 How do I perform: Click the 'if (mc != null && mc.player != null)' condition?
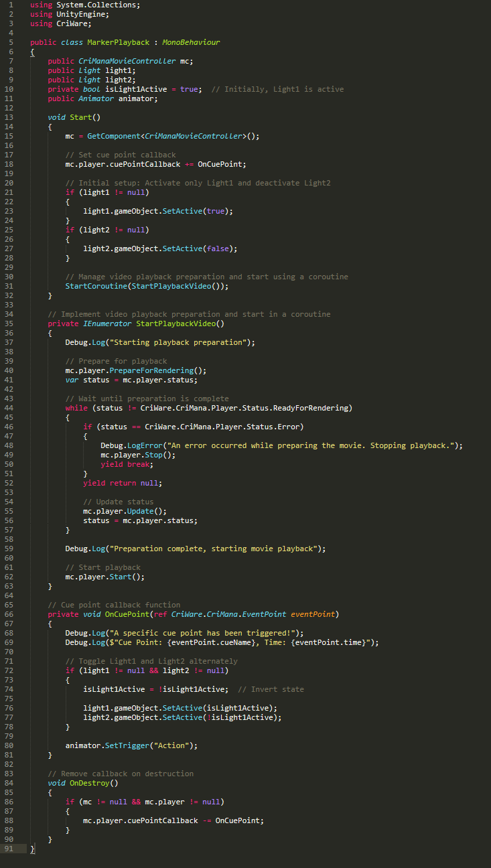145,802
